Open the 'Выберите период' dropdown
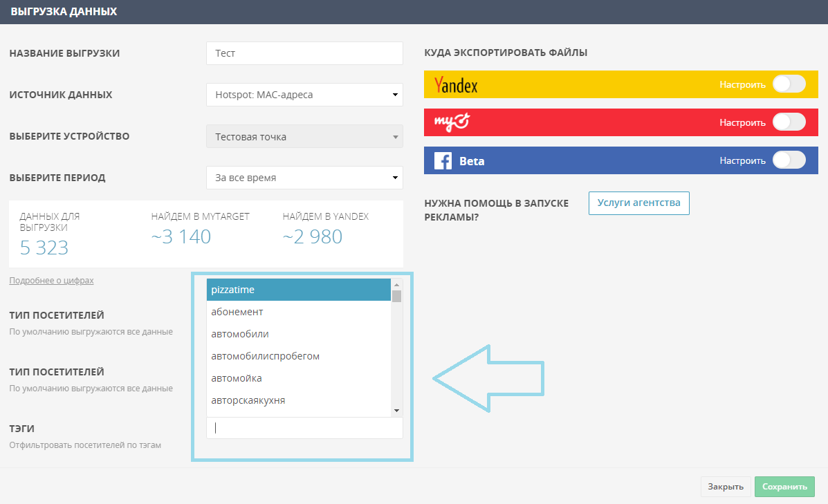Screen dimensions: 828x504 [x=304, y=177]
